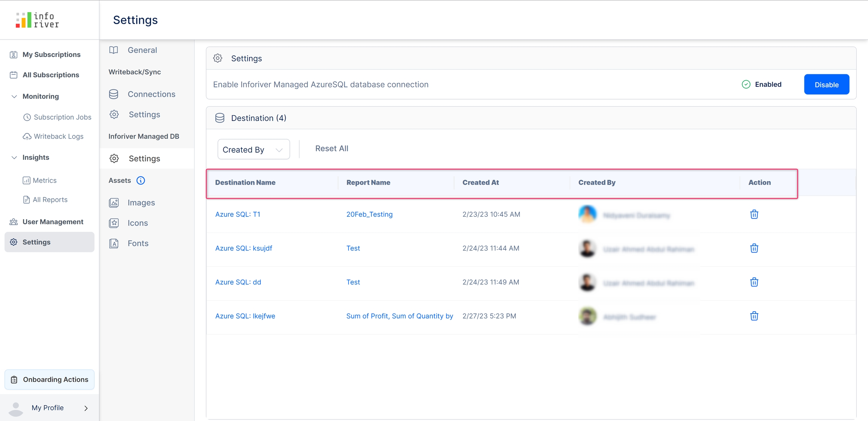
Task: Open the Created By filter dropdown
Action: tap(253, 150)
